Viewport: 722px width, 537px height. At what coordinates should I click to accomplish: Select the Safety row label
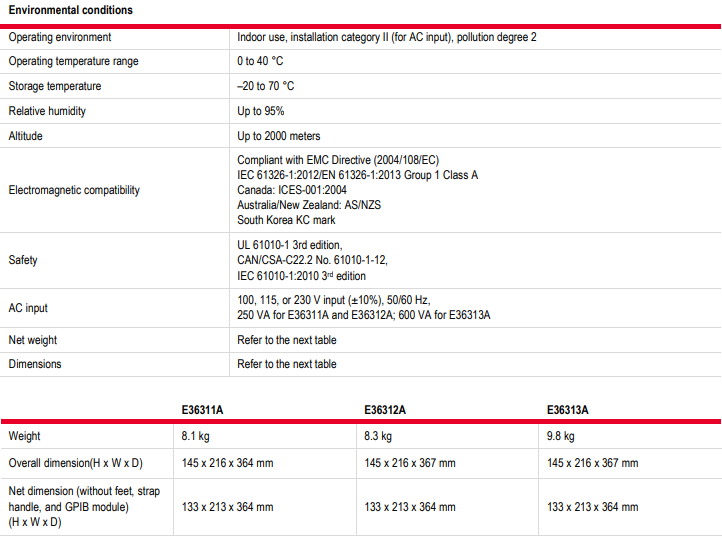(23, 260)
